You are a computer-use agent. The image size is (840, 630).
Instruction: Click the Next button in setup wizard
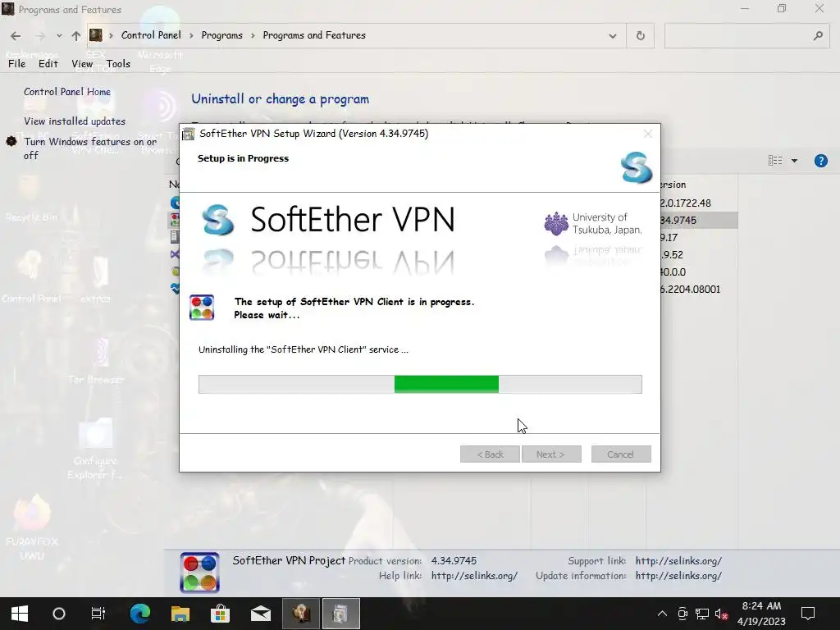pyautogui.click(x=551, y=454)
